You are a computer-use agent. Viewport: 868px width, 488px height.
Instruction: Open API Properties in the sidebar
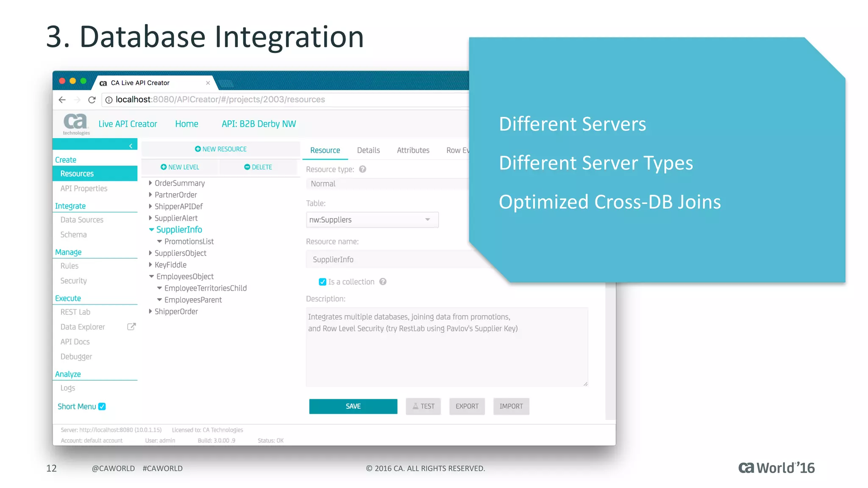coord(84,189)
